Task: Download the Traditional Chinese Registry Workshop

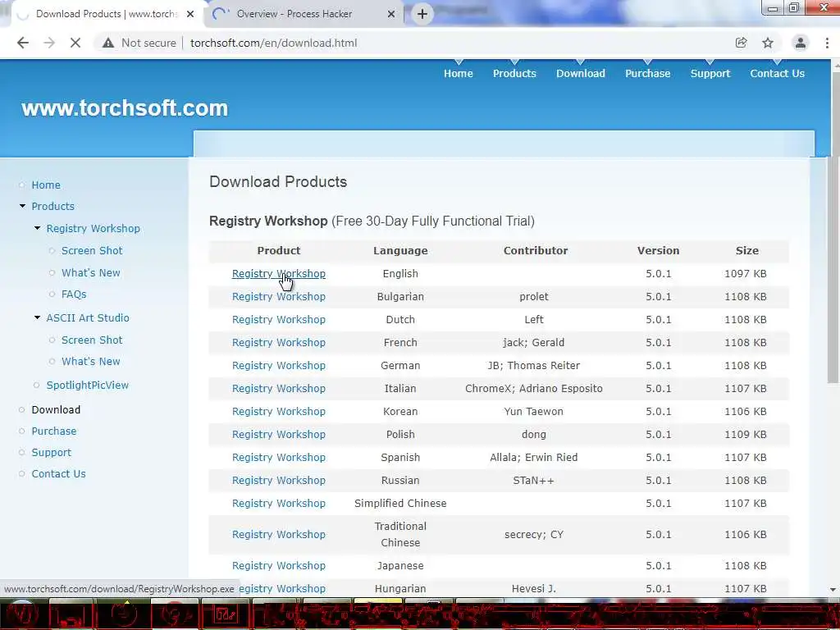Action: point(279,535)
